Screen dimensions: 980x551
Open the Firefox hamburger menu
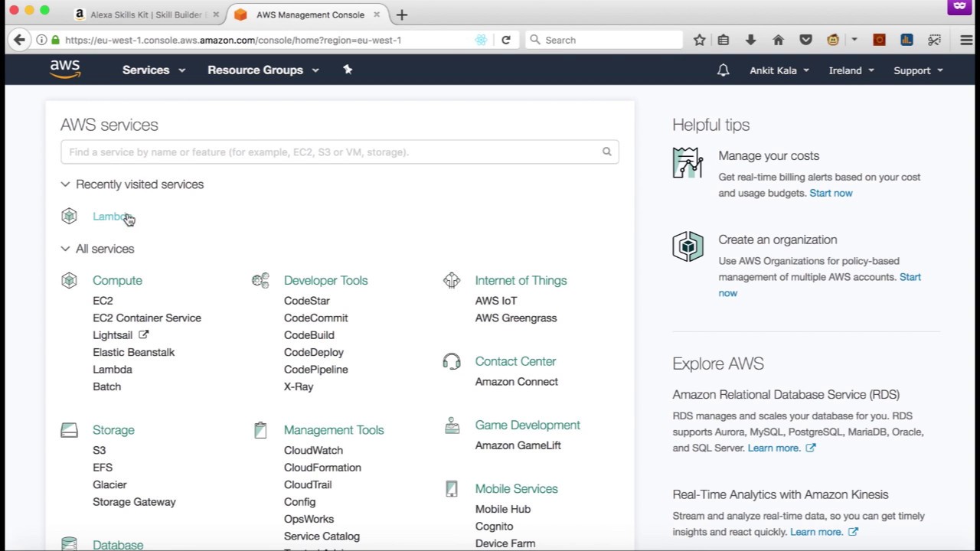(x=966, y=40)
